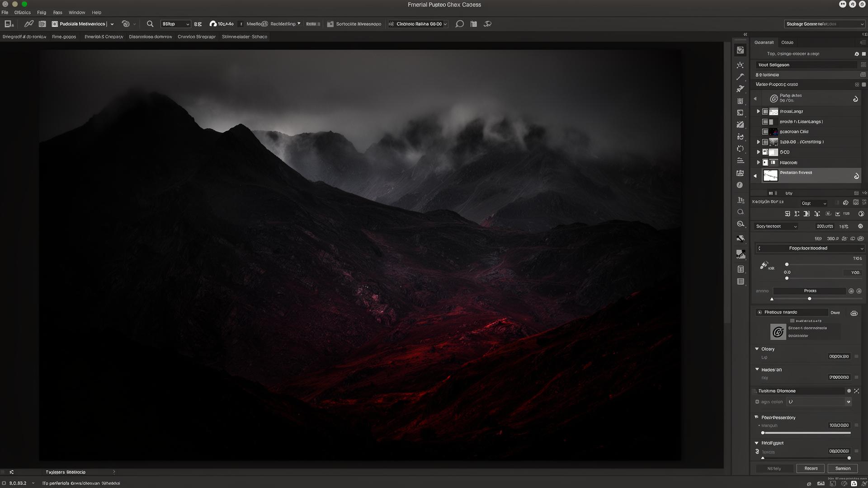Select the dashed circle selection tool
Viewport: 868px width, 488px height.
coord(740,149)
